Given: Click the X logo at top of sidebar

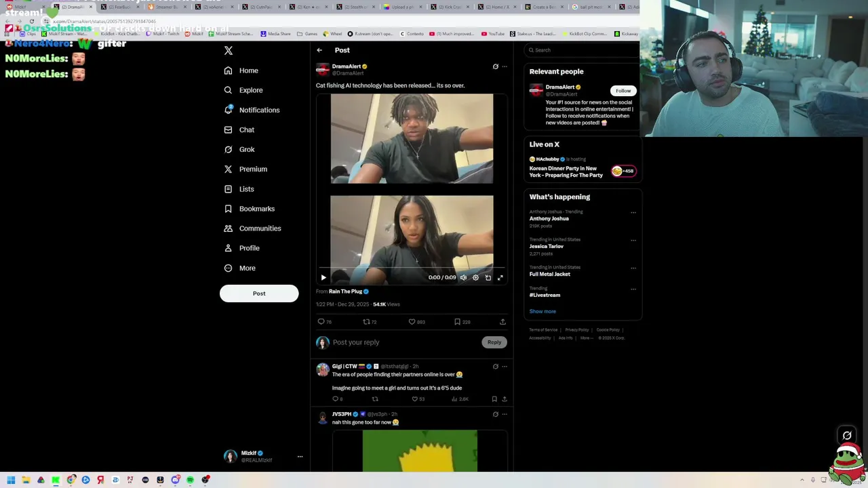Looking at the screenshot, I should [x=229, y=51].
